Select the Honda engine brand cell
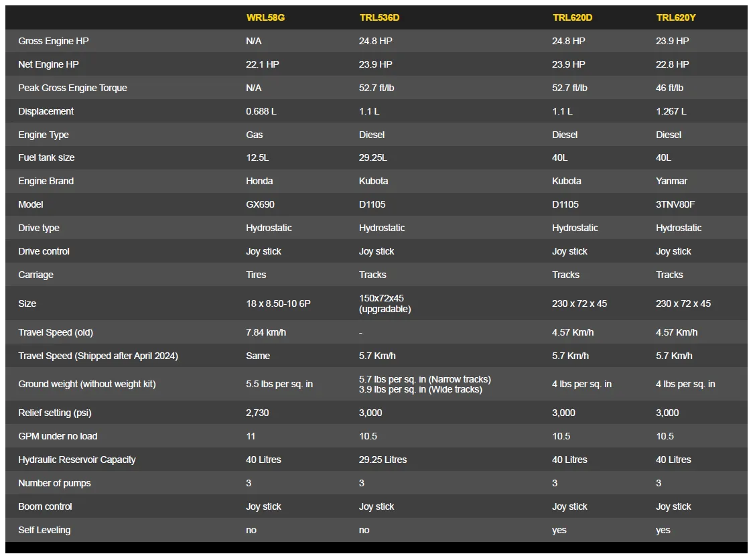The height and width of the screenshot is (560, 753). 259,181
